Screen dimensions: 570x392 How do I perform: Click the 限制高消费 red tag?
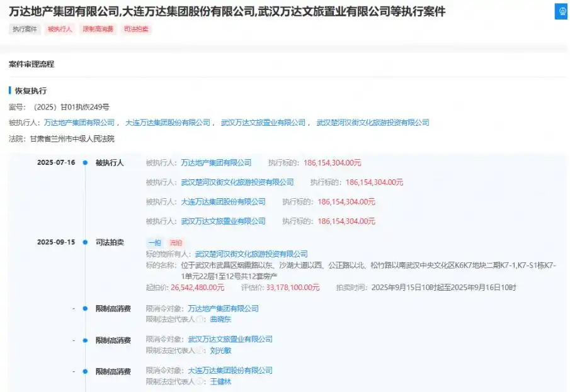click(97, 28)
